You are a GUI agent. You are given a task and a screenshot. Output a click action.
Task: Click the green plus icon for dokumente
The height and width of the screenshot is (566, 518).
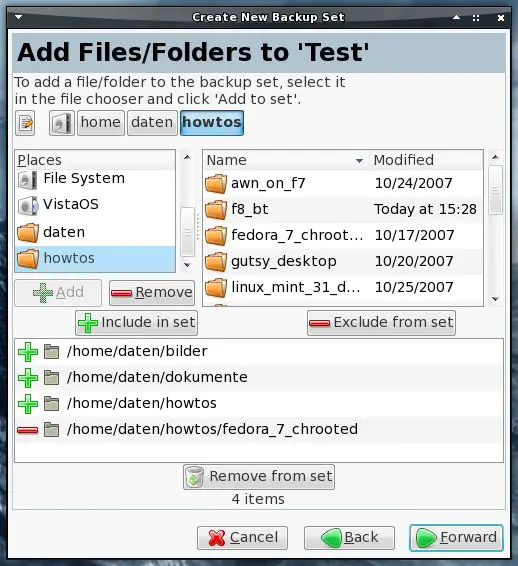28,378
